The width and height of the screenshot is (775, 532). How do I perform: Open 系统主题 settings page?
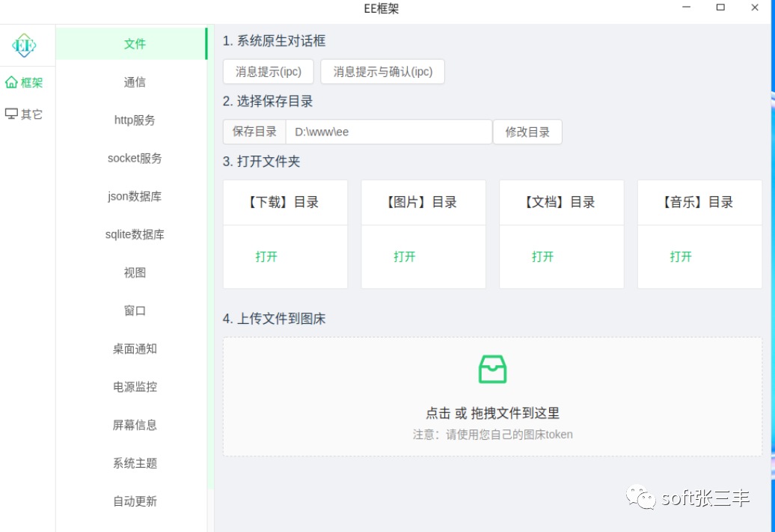[x=135, y=464]
